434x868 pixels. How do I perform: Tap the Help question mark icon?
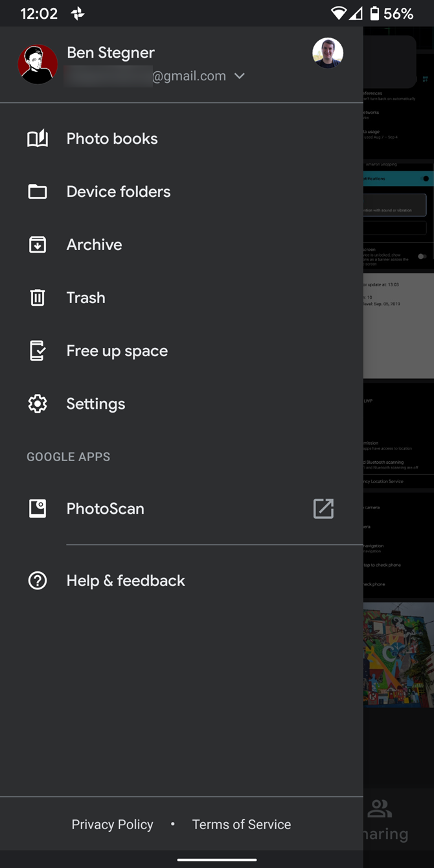pyautogui.click(x=38, y=580)
